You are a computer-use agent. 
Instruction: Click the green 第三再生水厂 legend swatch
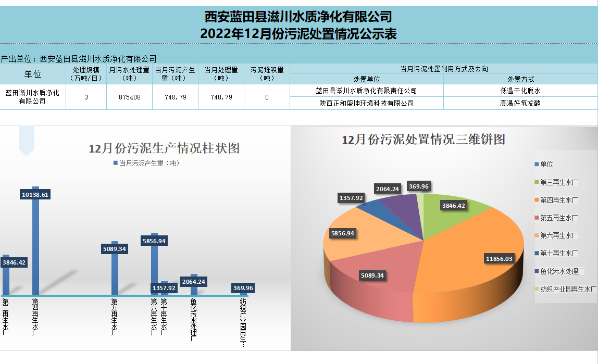(x=537, y=182)
